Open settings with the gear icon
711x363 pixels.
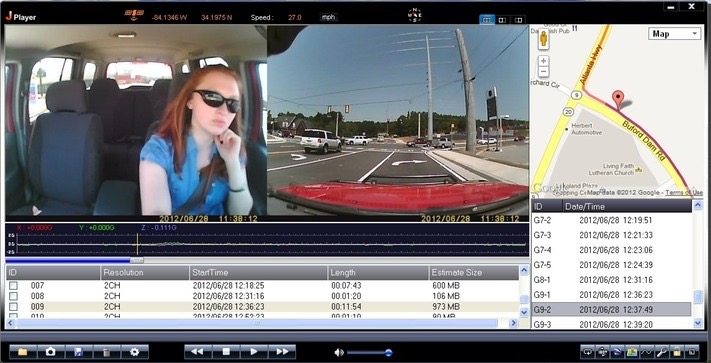(135, 352)
